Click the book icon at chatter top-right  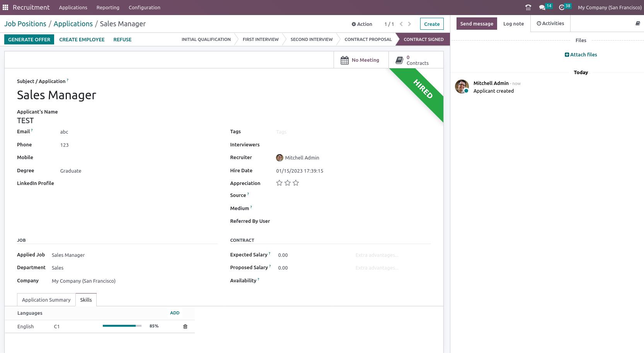[x=638, y=24]
